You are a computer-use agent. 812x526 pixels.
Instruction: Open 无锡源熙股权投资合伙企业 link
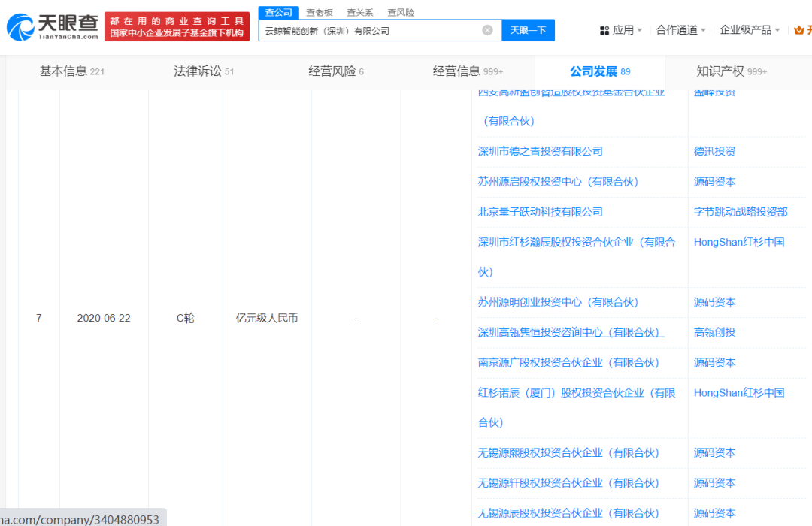tap(568, 453)
